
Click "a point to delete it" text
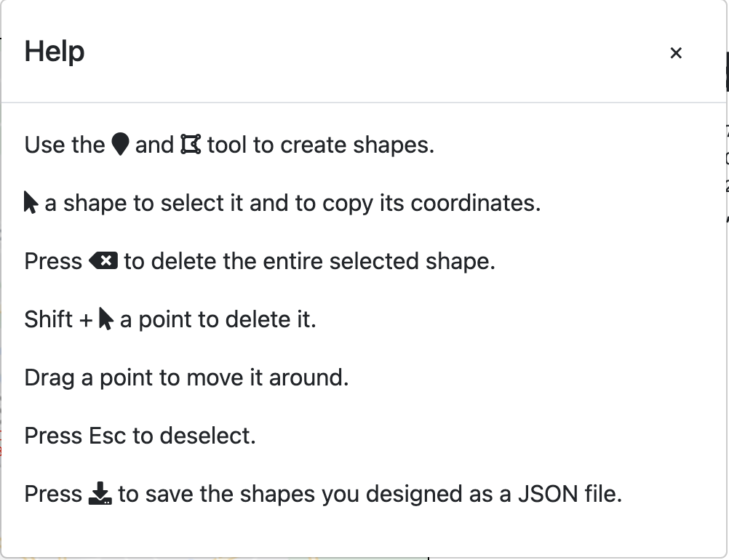coord(218,319)
